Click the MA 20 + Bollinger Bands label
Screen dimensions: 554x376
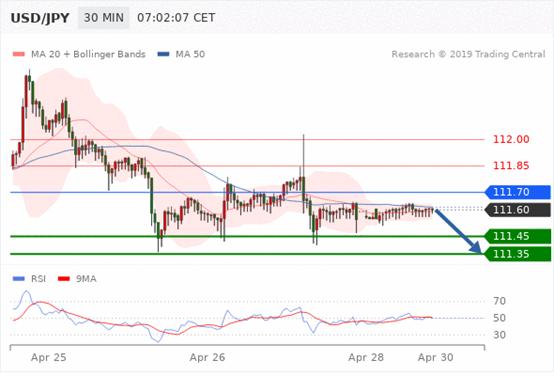(x=88, y=54)
